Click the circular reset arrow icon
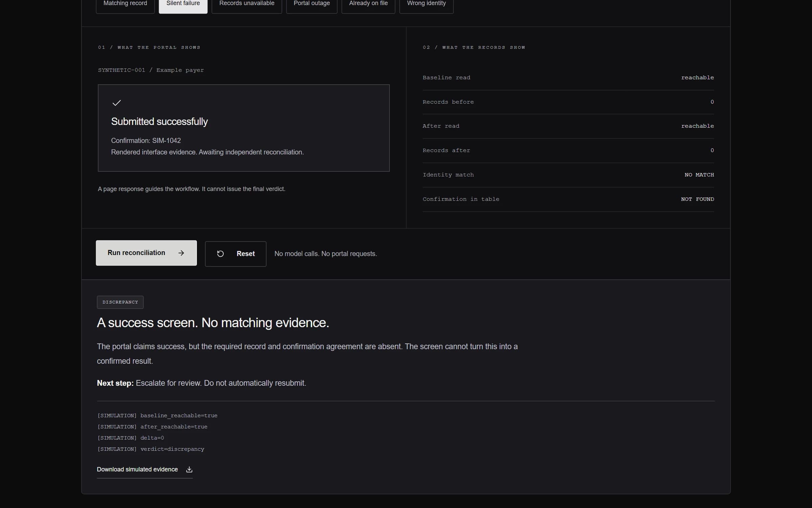812x508 pixels. tap(220, 254)
